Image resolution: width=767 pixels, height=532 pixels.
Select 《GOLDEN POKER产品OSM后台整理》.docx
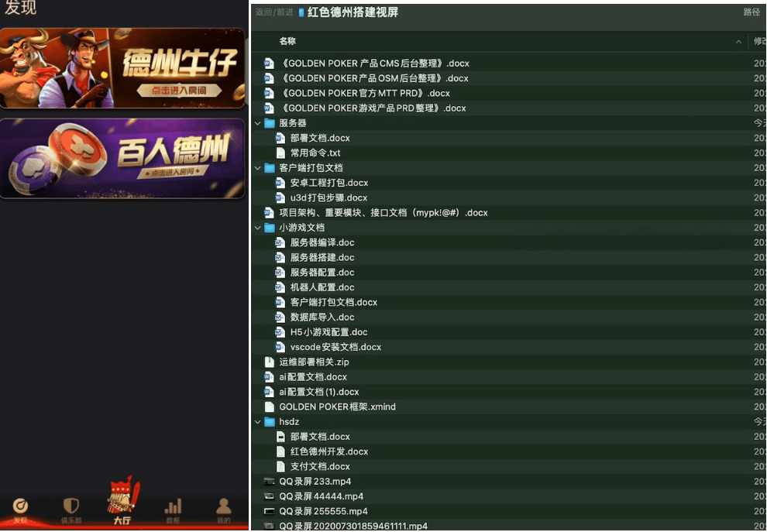pos(373,78)
